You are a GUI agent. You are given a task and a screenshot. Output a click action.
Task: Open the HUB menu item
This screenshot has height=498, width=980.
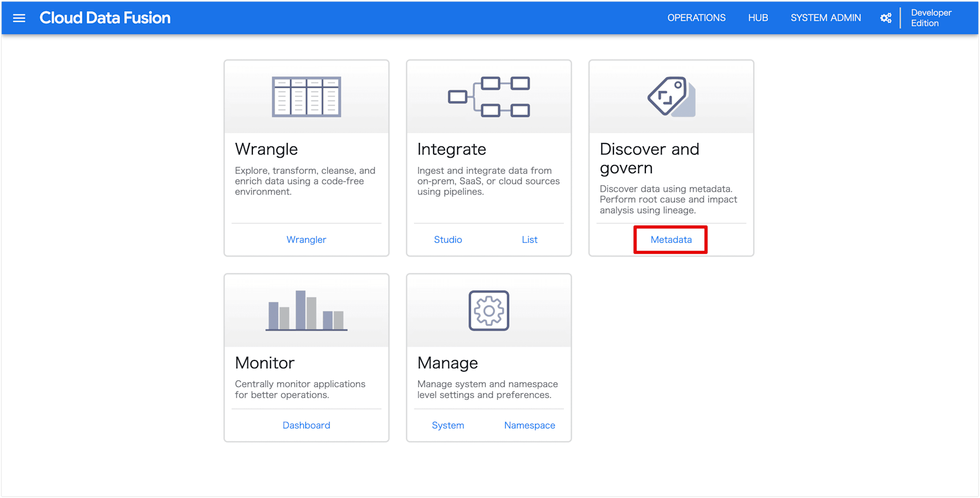(758, 18)
